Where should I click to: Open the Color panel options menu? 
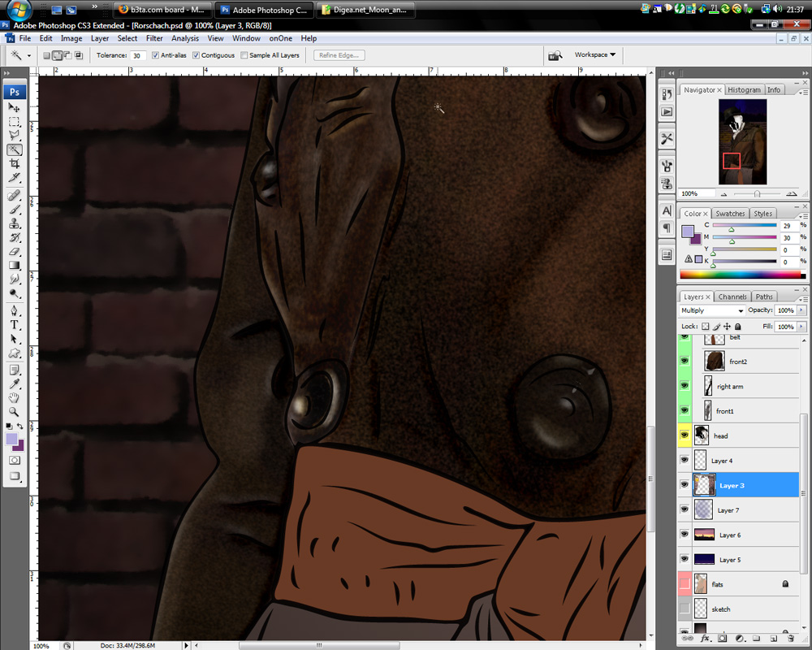coord(803,216)
